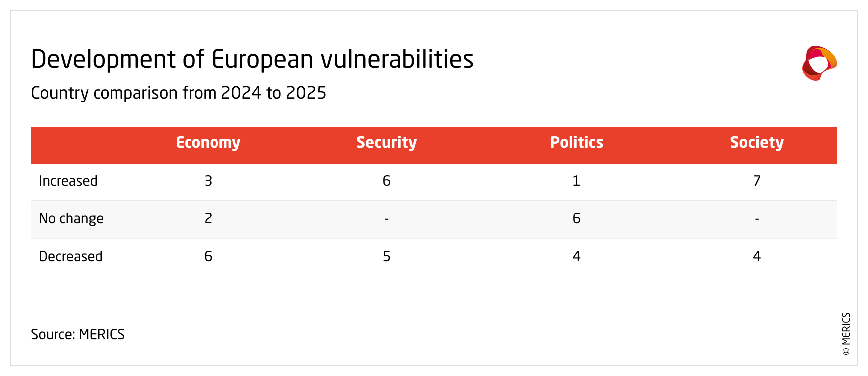The height and width of the screenshot is (376, 868).
Task: Select the Increased row label
Action: [68, 181]
